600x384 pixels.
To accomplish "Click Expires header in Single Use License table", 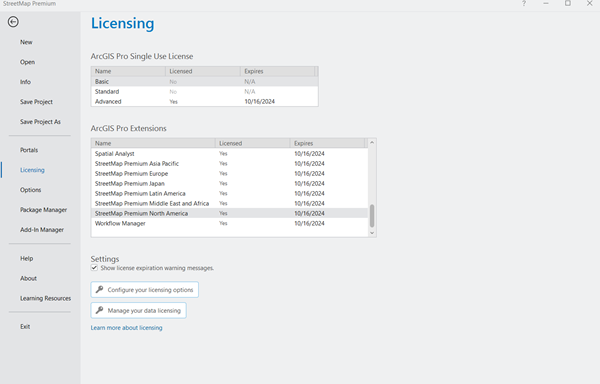I will (277, 71).
